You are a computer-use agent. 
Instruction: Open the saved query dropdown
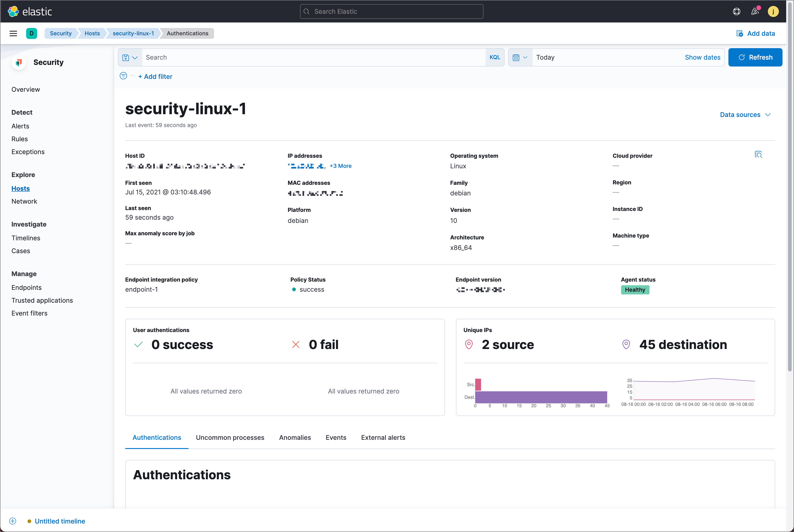(x=130, y=57)
